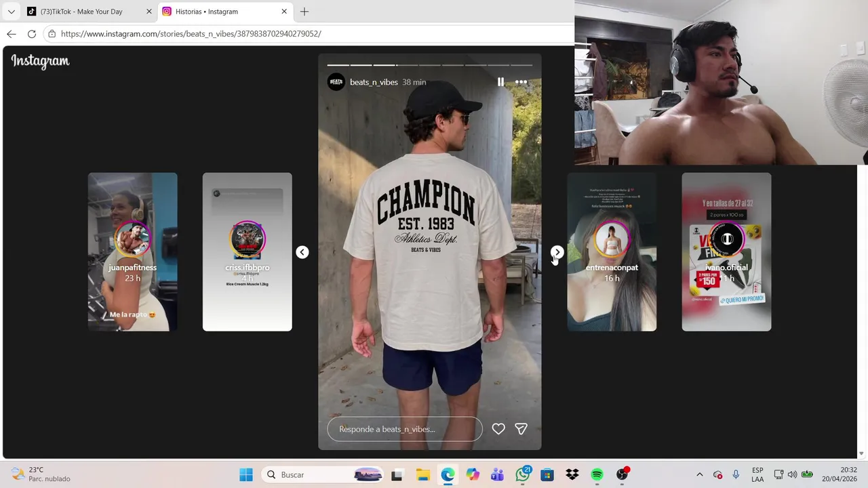The width and height of the screenshot is (868, 488).
Task: Click the Instagram logo
Action: tap(40, 61)
